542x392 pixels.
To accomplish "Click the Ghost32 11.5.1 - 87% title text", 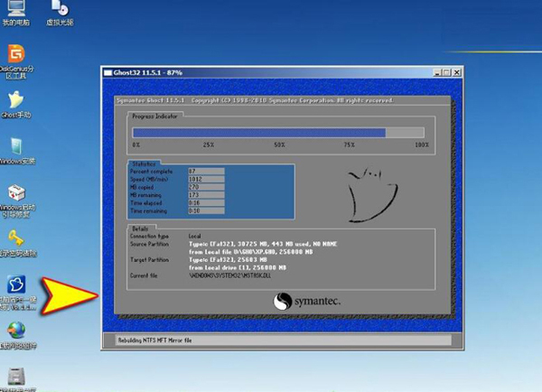I will [147, 72].
